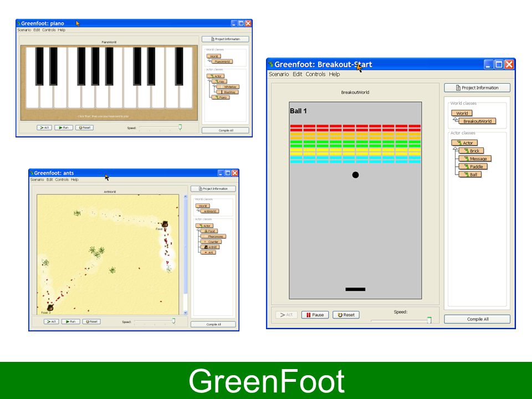532x399 pixels.
Task: Run the ants scenario
Action: point(70,321)
